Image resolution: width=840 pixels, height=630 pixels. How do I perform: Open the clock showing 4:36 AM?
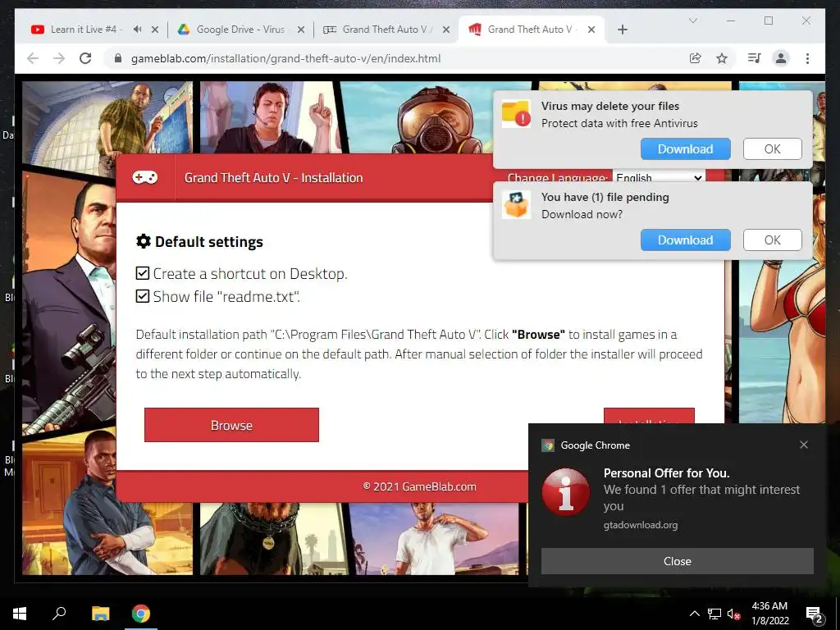[x=769, y=614]
